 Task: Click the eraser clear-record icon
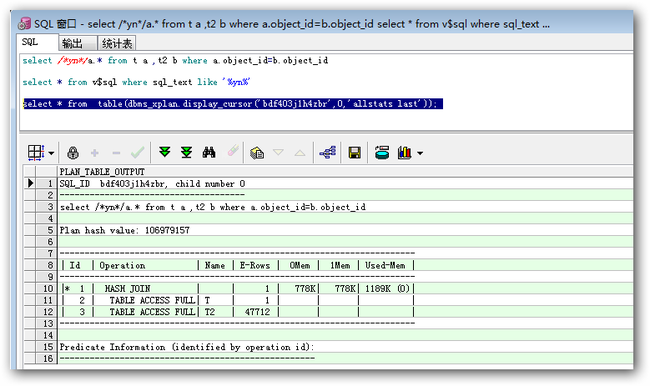tap(233, 151)
